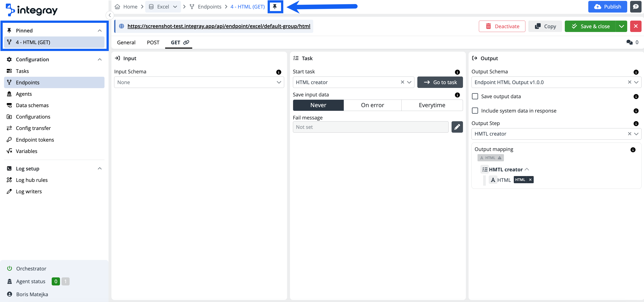Click the info icon next to Start task
The width and height of the screenshot is (644, 302).
point(457,72)
